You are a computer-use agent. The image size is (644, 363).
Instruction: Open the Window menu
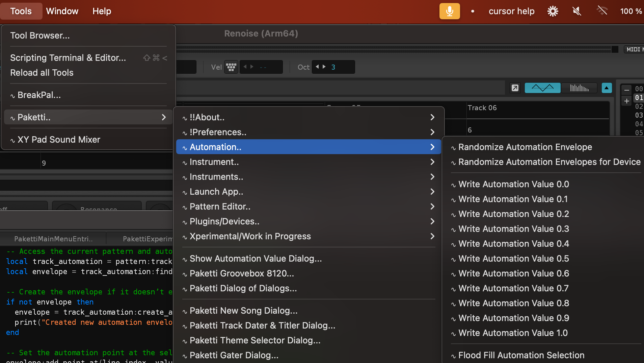pyautogui.click(x=62, y=11)
